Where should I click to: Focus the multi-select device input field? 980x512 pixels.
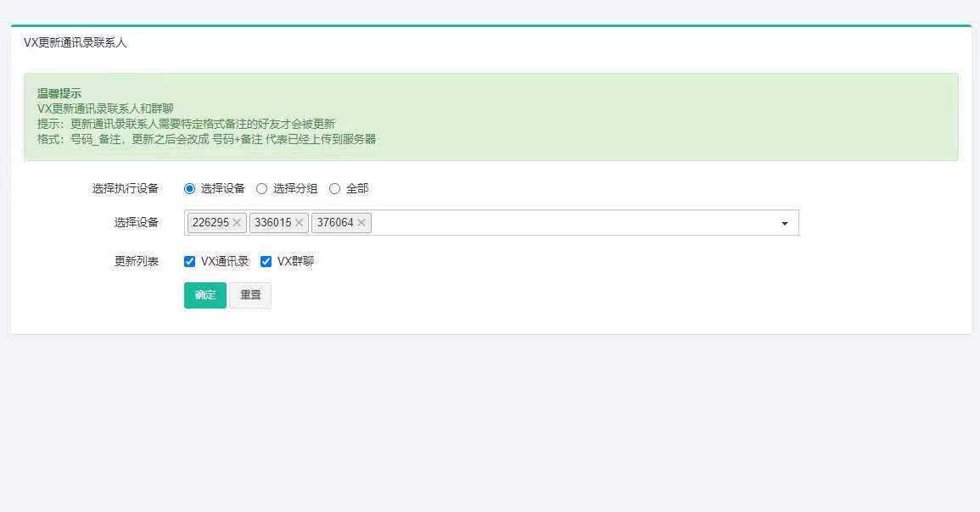coord(491,223)
